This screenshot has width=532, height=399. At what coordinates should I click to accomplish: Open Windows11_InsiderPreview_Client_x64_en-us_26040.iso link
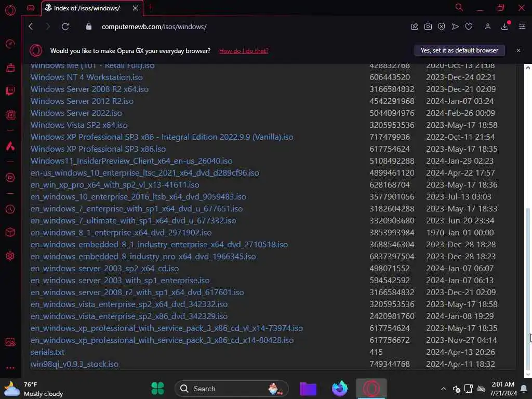click(x=131, y=161)
